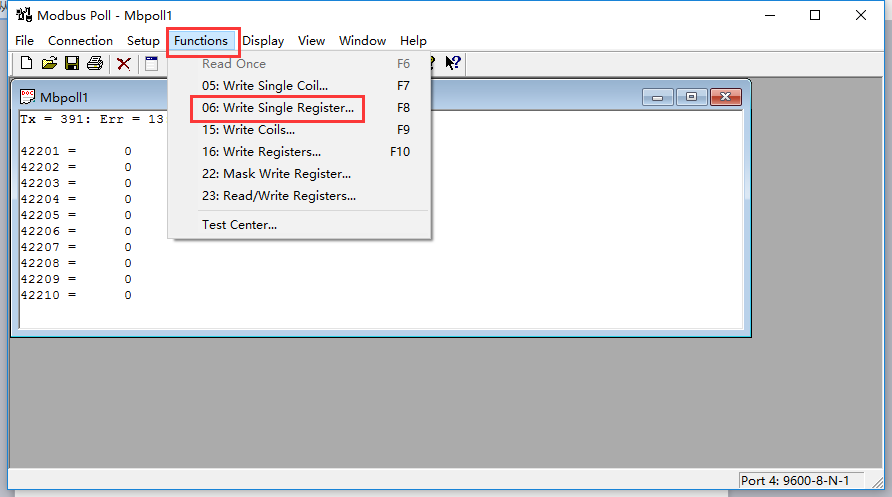This screenshot has height=497, width=892.
Task: Click the New document toolbar icon
Action: (26, 63)
